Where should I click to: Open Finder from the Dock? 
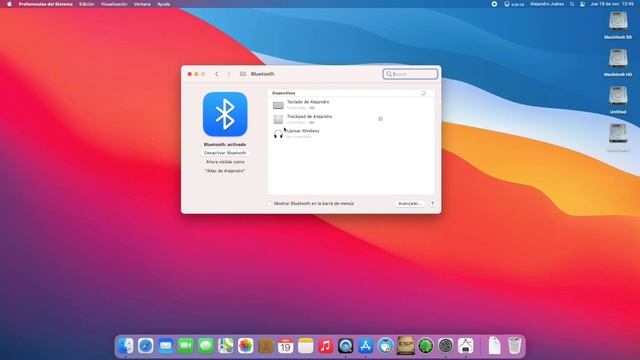click(126, 346)
